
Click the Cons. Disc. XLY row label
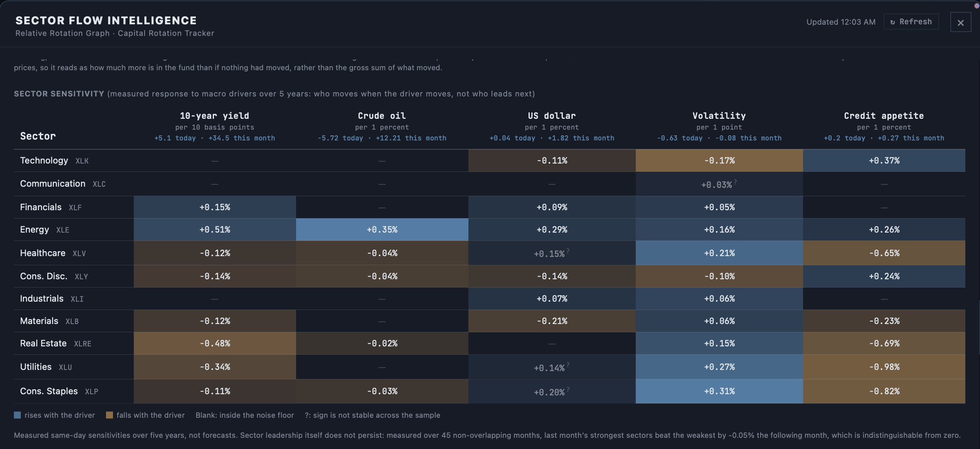pyautogui.click(x=54, y=276)
